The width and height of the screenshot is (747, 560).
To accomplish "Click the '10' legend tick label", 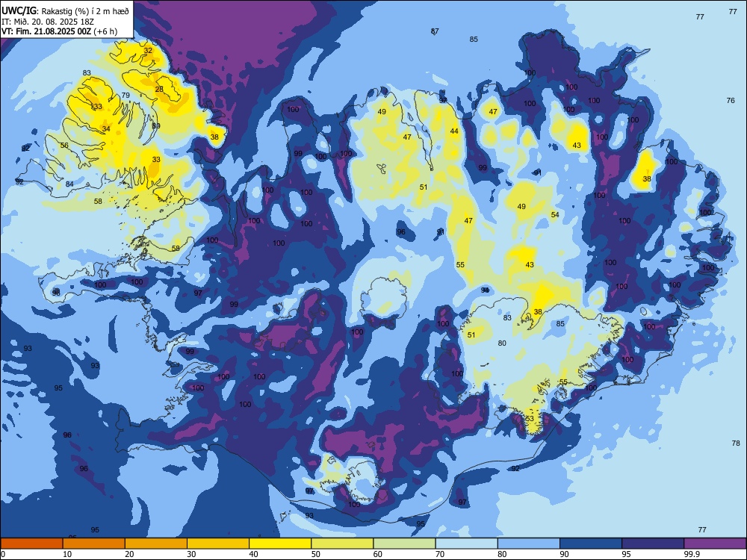I will pyautogui.click(x=67, y=554).
